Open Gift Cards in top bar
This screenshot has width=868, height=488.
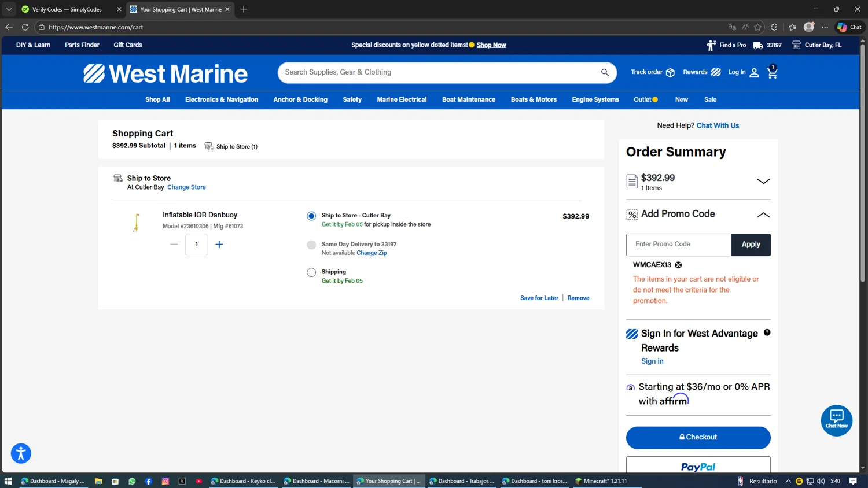point(128,45)
